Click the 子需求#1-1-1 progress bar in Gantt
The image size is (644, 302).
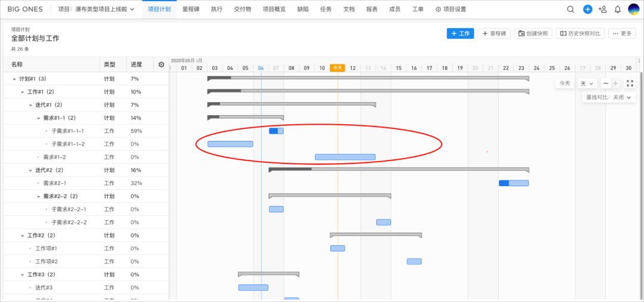(x=276, y=131)
